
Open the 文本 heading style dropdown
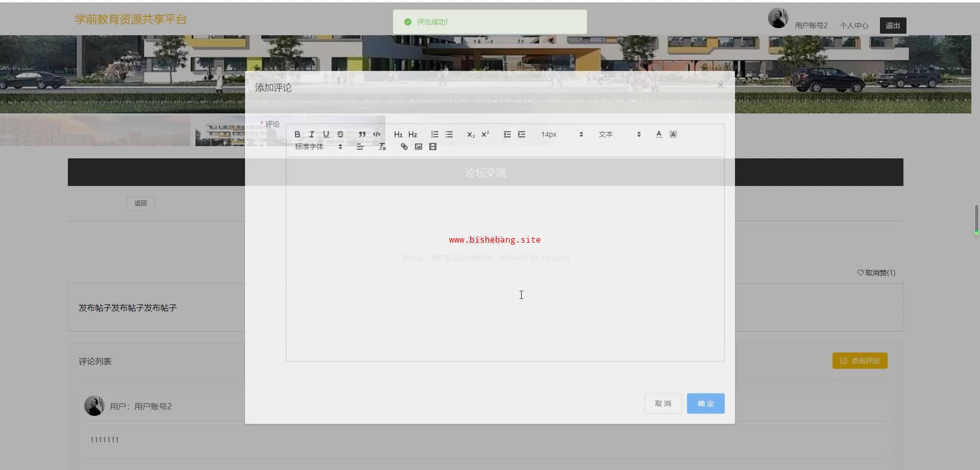(x=619, y=134)
